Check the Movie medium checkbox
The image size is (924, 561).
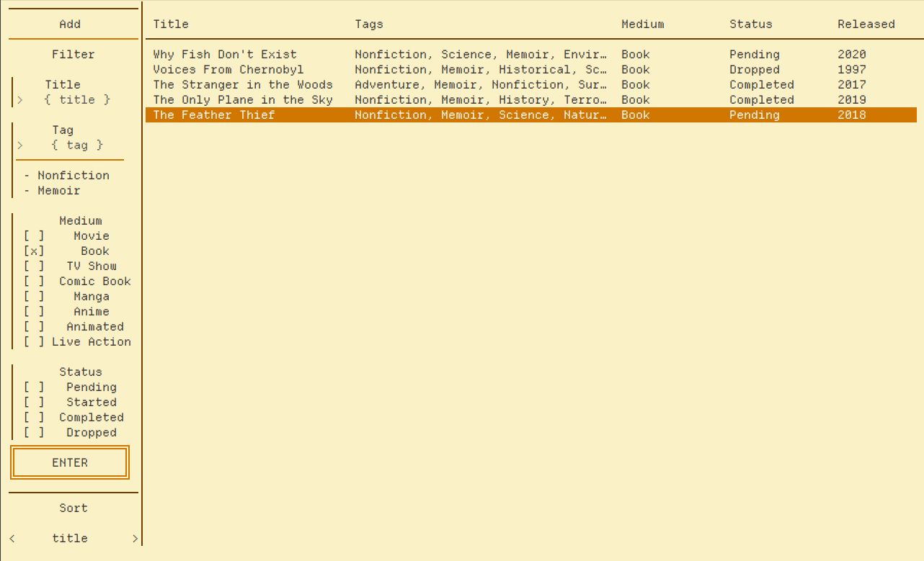click(x=34, y=235)
